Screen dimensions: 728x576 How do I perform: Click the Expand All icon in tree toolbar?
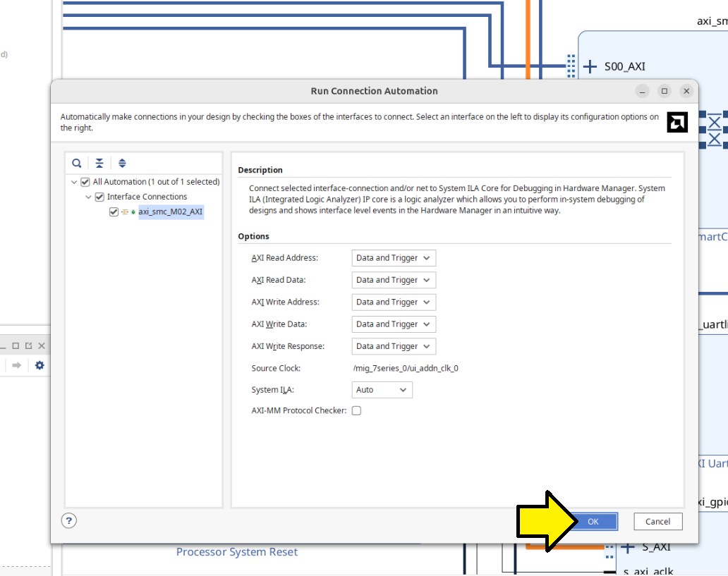pos(122,163)
